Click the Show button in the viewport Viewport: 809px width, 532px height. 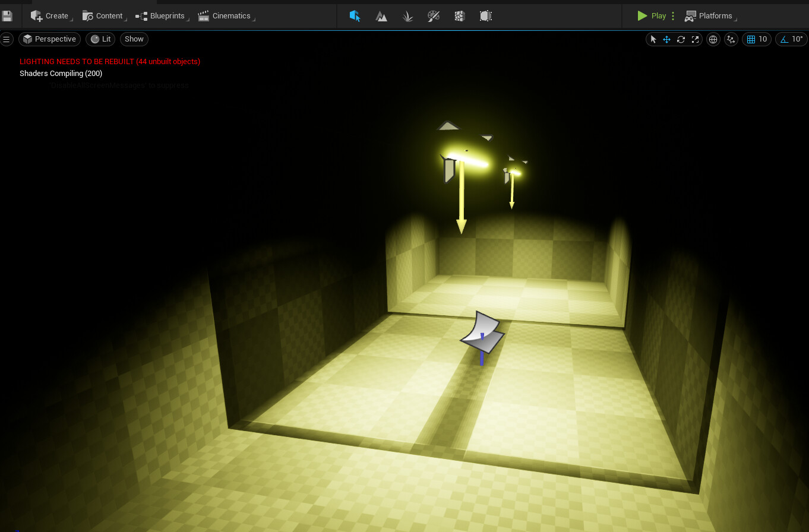click(x=134, y=39)
